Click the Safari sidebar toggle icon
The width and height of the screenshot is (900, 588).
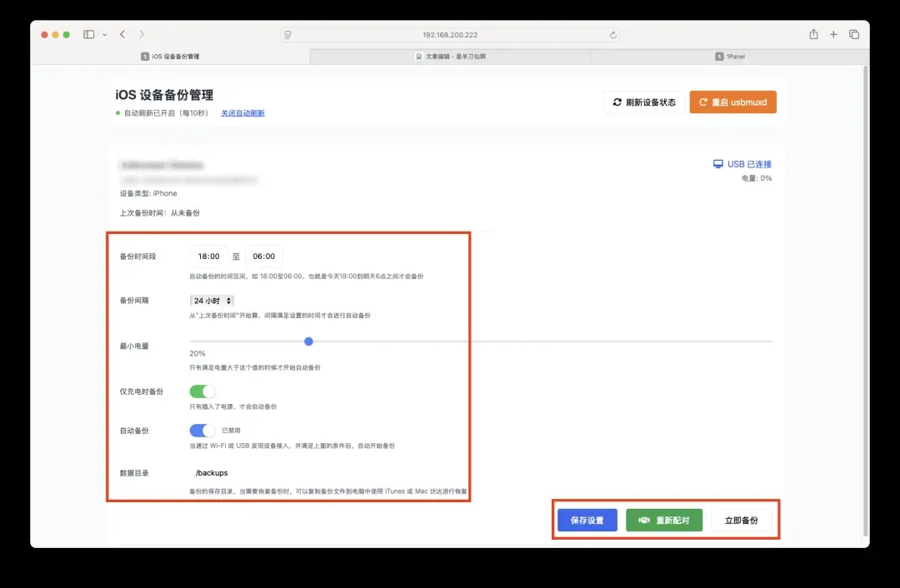(88, 34)
